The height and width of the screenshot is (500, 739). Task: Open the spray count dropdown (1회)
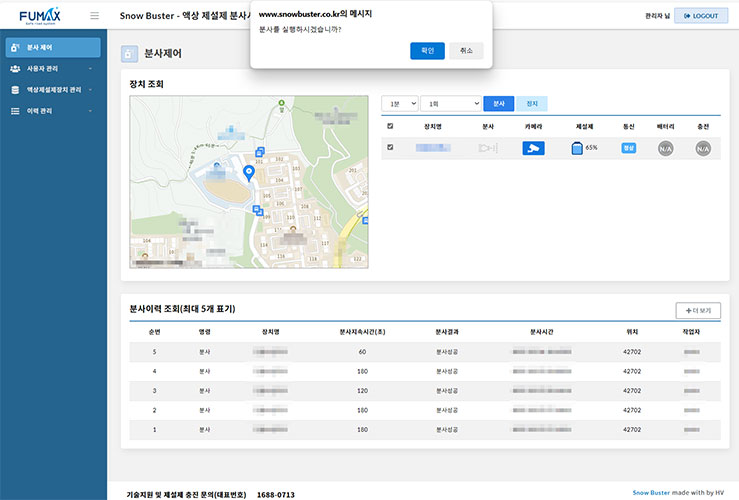click(x=450, y=103)
